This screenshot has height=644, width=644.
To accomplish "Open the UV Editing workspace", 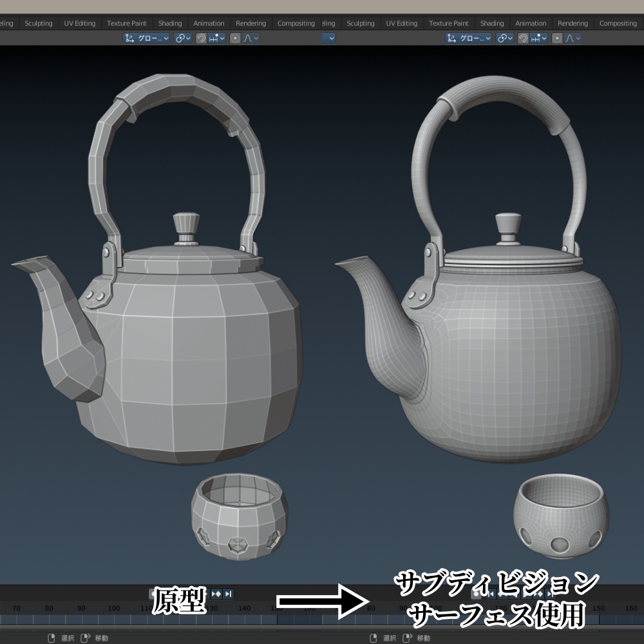I will pos(80,23).
